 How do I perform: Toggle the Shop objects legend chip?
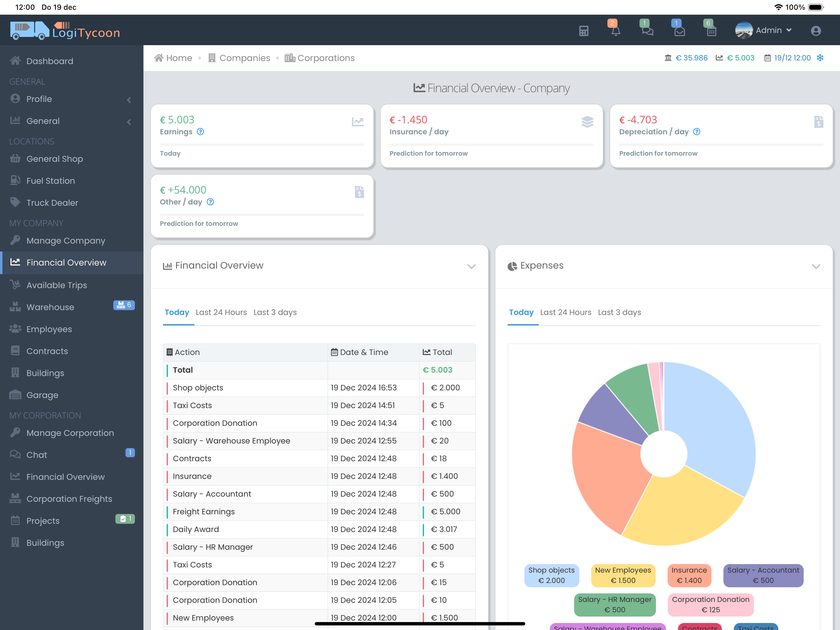click(x=551, y=575)
